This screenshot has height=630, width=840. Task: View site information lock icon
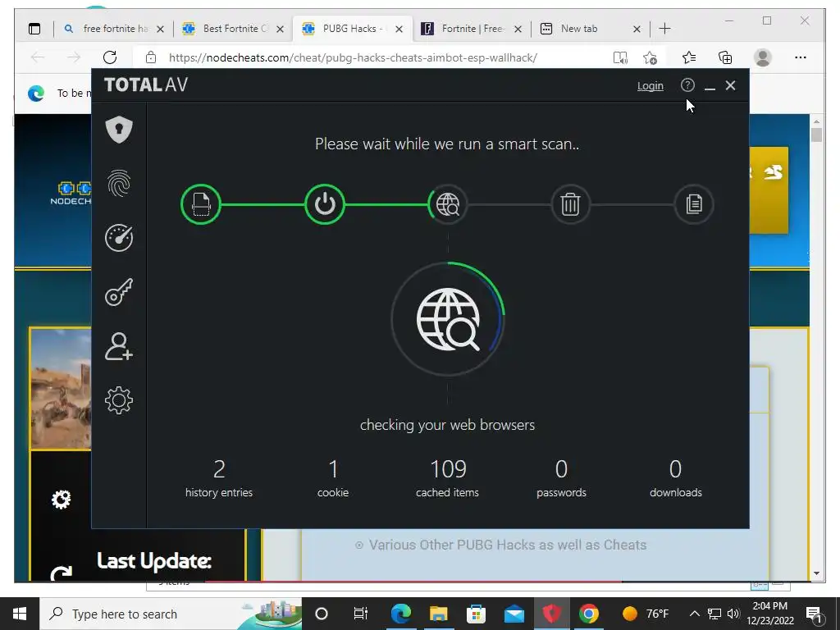click(151, 57)
